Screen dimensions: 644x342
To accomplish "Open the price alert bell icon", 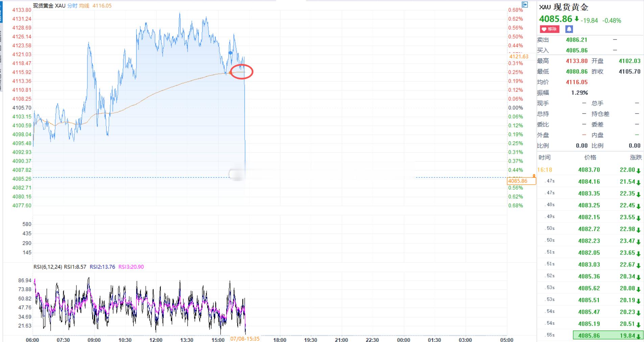I will [569, 29].
